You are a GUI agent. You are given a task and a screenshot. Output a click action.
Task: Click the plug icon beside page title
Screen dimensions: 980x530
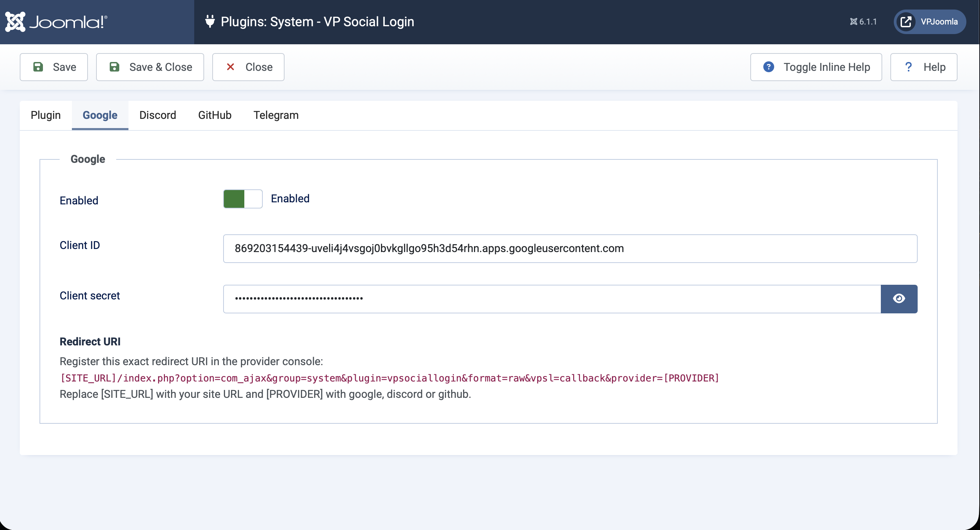coord(210,21)
